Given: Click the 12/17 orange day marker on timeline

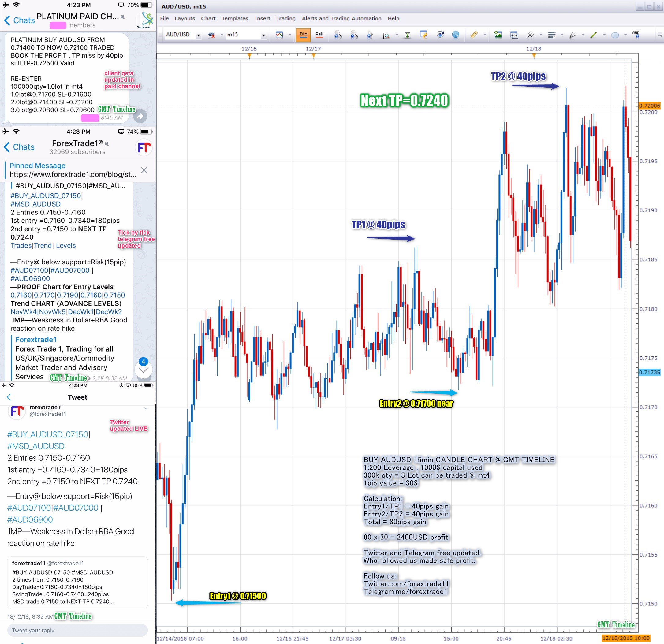Looking at the screenshot, I should 314,56.
